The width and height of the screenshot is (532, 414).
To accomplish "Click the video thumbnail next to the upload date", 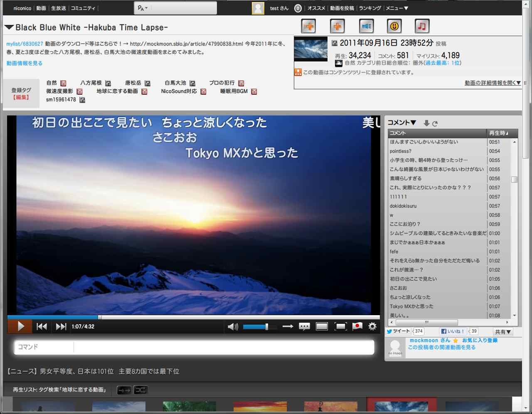I will (x=311, y=49).
